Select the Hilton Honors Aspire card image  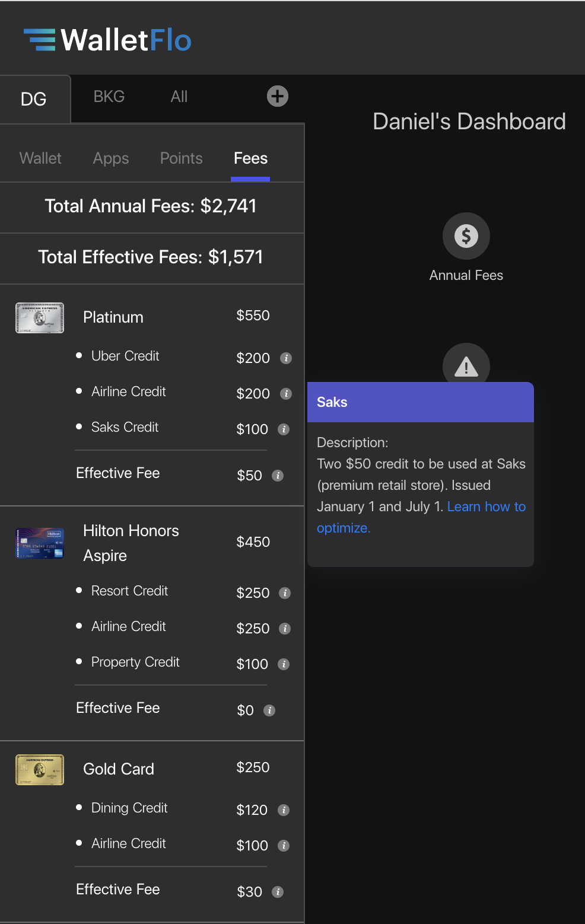(40, 543)
